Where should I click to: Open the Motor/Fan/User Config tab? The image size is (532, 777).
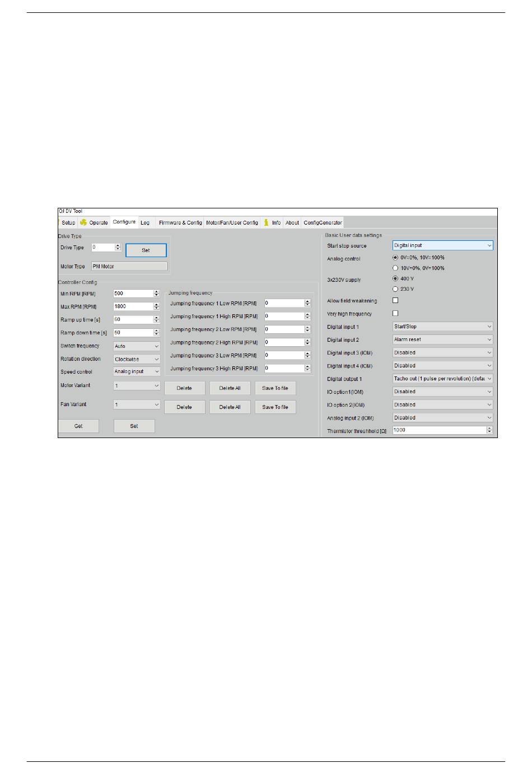pyautogui.click(x=232, y=222)
